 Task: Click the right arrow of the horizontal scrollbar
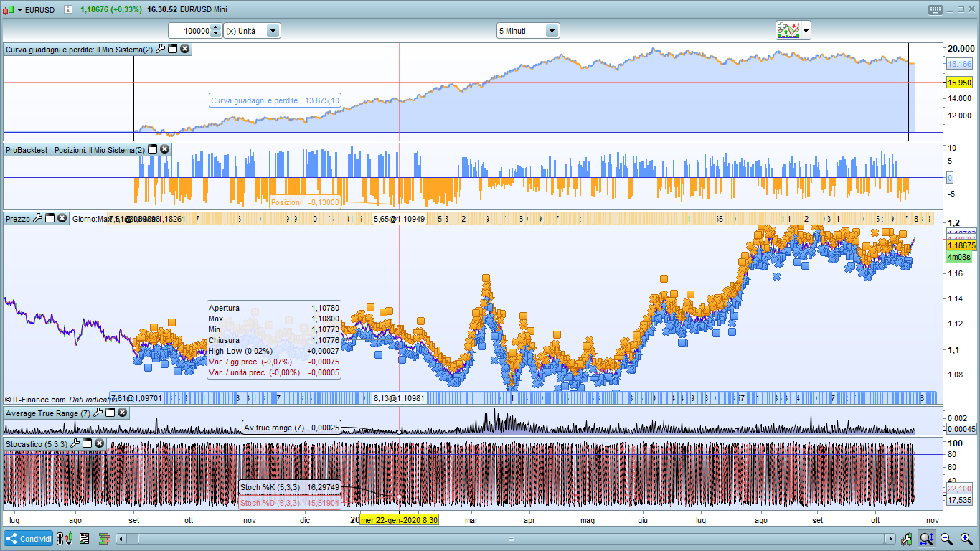(891, 538)
